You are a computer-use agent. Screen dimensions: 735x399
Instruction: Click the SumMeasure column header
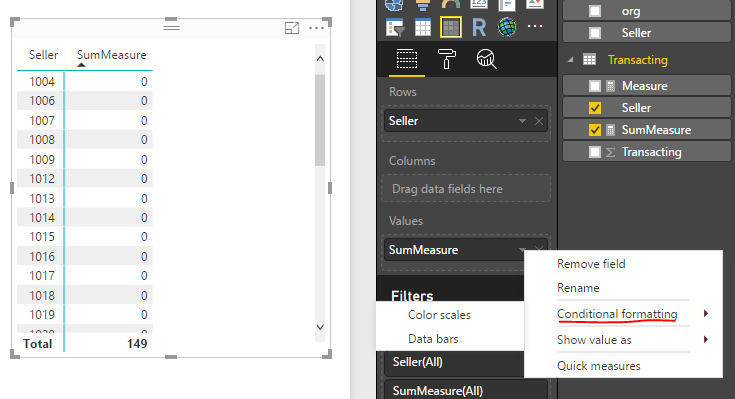click(112, 55)
